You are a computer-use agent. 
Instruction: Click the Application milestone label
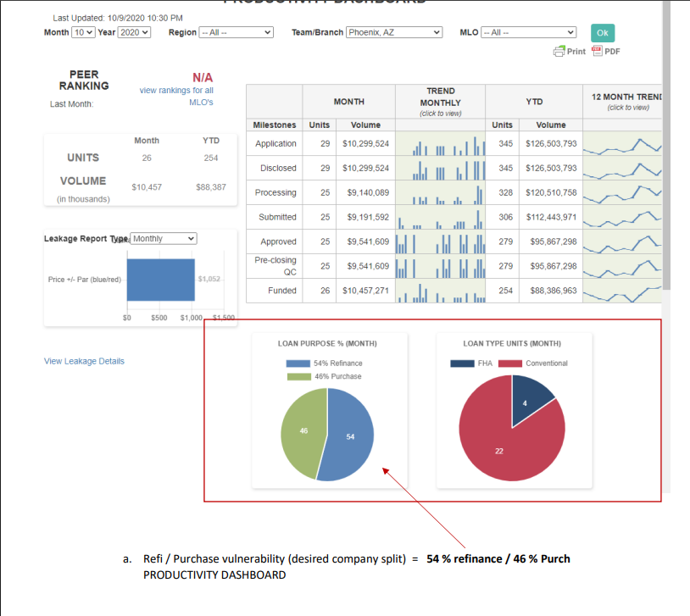point(275,143)
